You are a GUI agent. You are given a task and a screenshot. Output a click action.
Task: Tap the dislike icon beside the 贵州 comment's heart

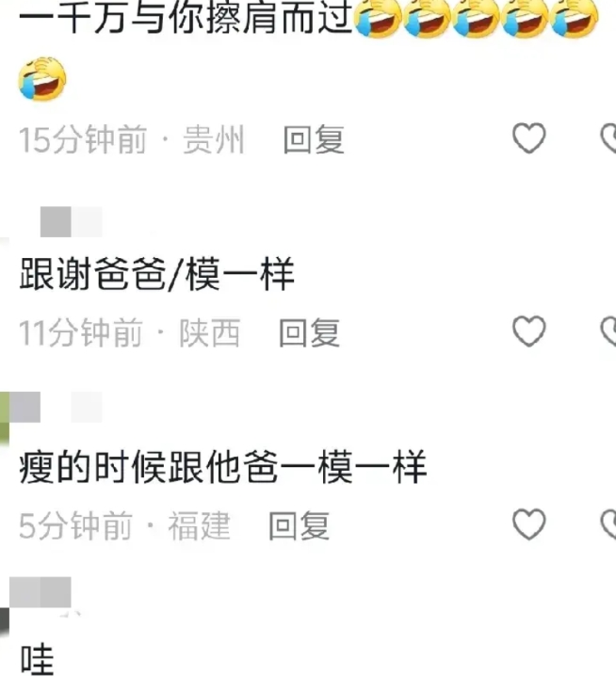coord(608,138)
